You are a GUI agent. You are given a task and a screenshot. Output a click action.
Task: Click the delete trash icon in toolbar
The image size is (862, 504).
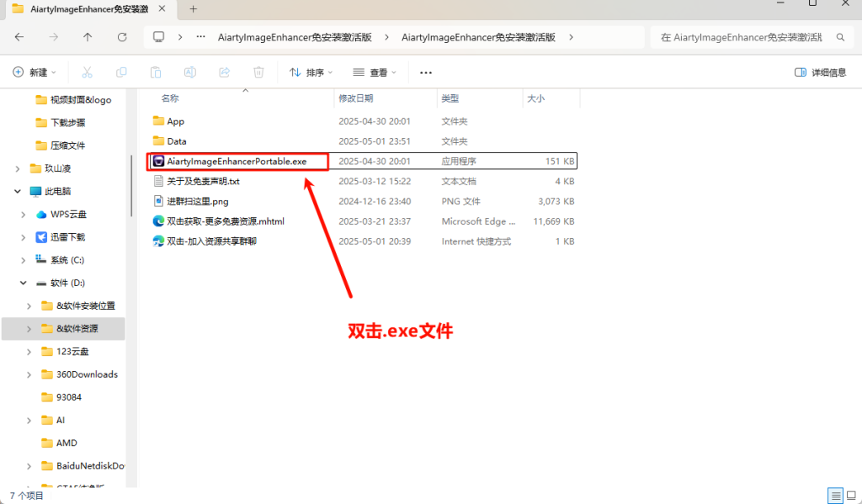tap(259, 72)
